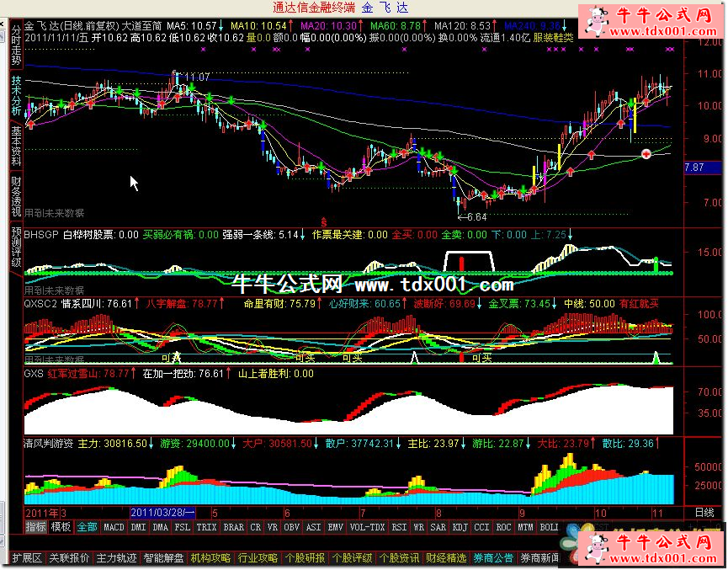Expand the 扩展区 extension panel
The height and width of the screenshot is (570, 728).
coord(27,557)
